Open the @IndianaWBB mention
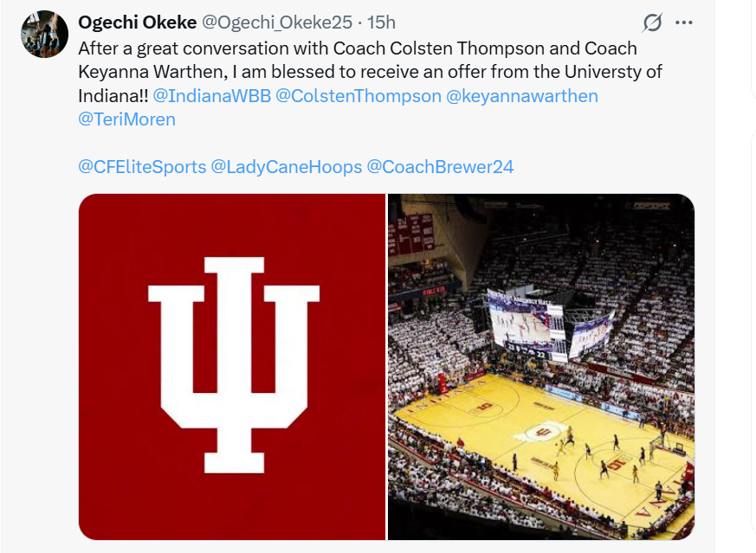Viewport: 756px width, 553px height. (211, 95)
